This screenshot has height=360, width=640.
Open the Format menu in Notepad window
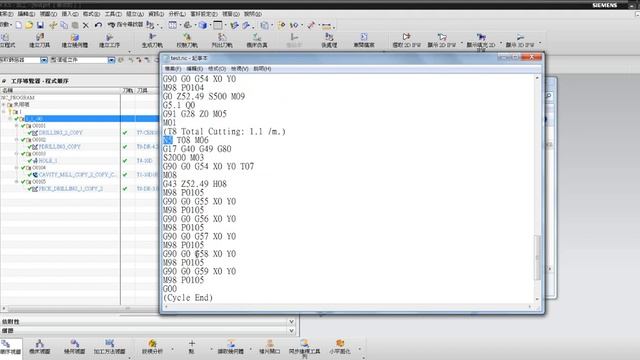point(217,69)
